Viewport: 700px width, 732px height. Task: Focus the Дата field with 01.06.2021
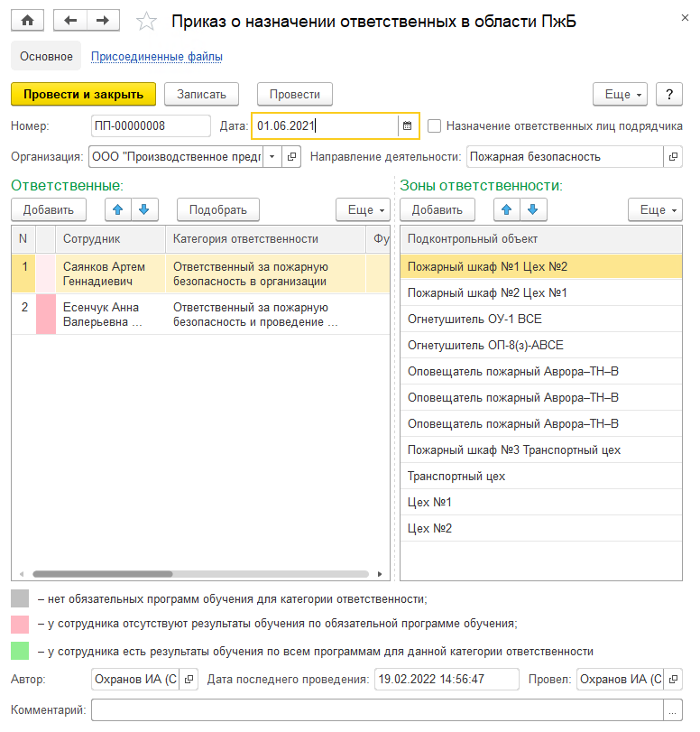[x=325, y=125]
